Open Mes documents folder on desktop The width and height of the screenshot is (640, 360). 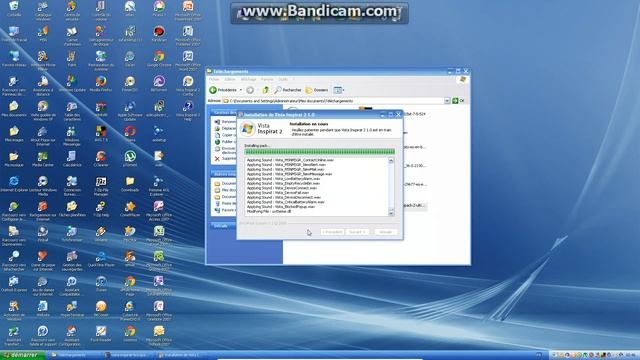click(14, 109)
